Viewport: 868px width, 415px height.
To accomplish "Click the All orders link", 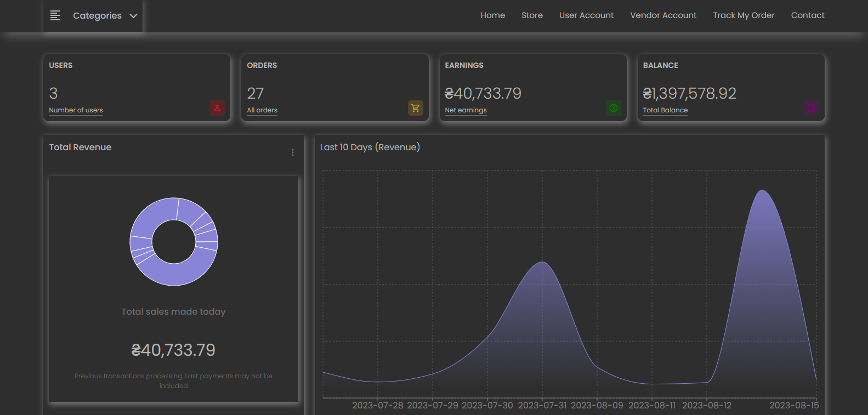I will pyautogui.click(x=262, y=110).
